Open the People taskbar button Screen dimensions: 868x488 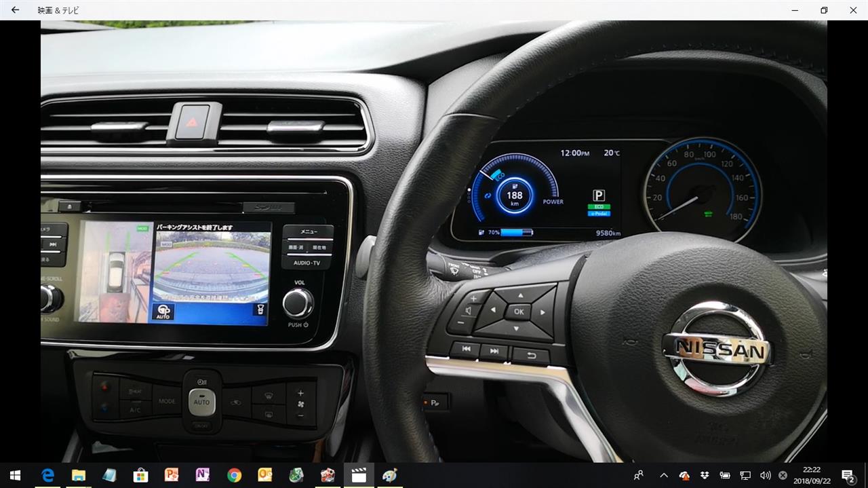638,475
